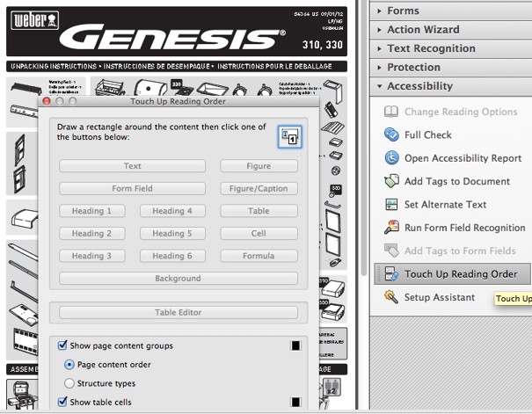Toggle Show table cells checkbox
The width and height of the screenshot is (532, 414).
pyautogui.click(x=63, y=402)
